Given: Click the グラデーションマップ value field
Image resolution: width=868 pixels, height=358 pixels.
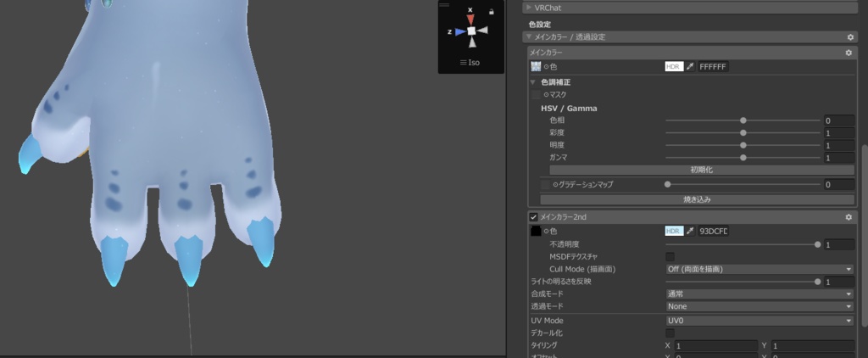Looking at the screenshot, I should tap(838, 185).
